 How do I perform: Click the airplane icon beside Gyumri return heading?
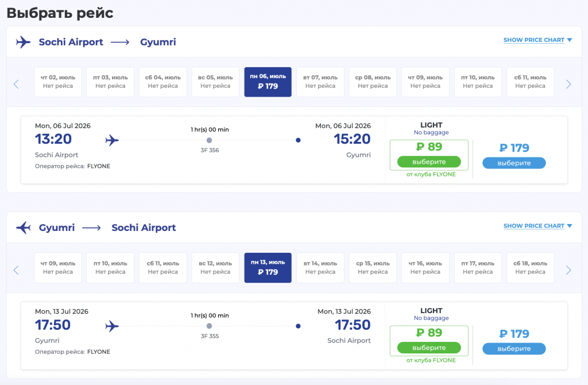click(23, 228)
